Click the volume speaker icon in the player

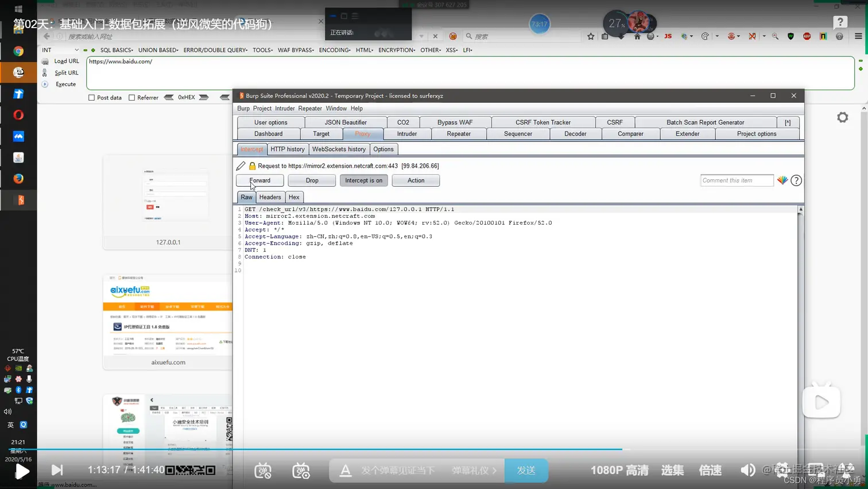point(747,470)
